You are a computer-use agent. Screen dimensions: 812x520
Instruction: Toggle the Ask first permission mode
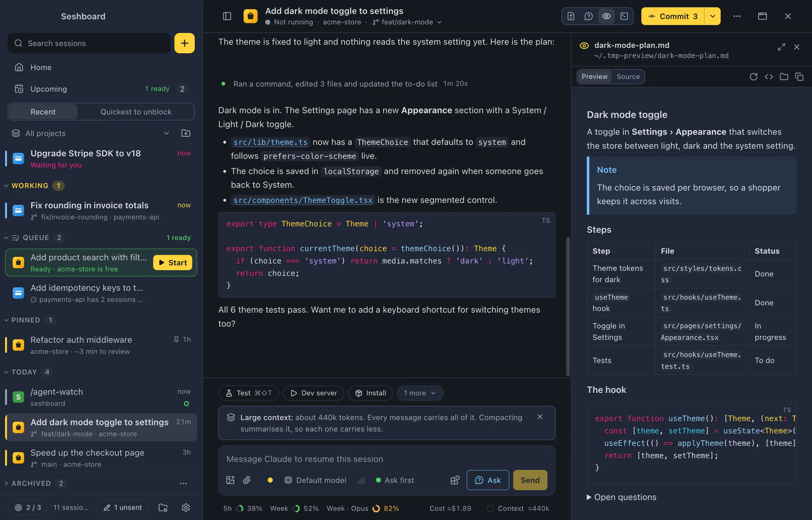395,480
